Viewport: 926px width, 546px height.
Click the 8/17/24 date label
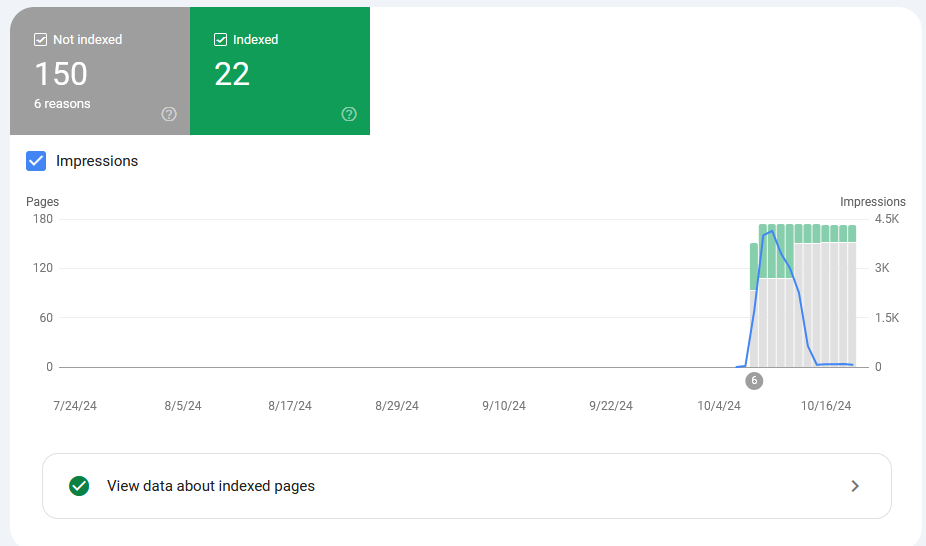coord(289,406)
